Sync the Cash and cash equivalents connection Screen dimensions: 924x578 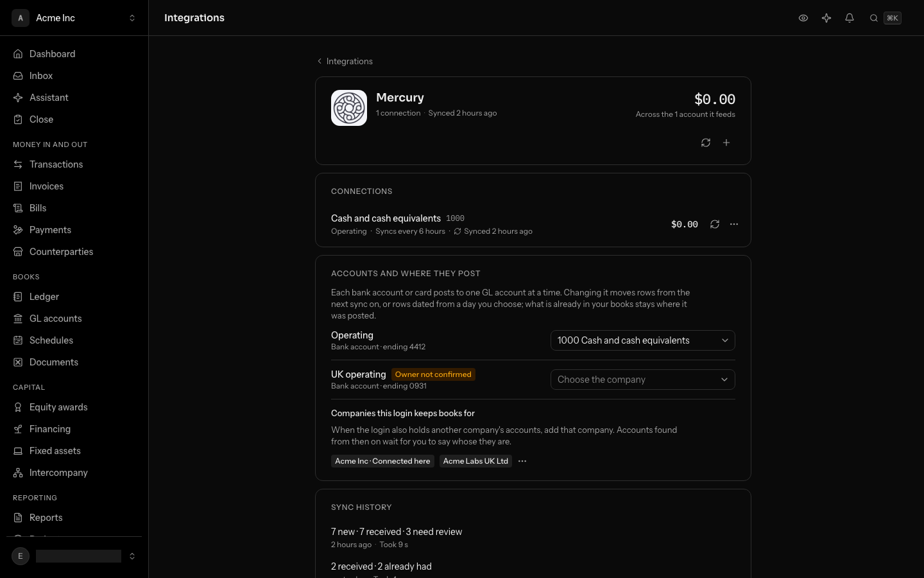coord(715,224)
